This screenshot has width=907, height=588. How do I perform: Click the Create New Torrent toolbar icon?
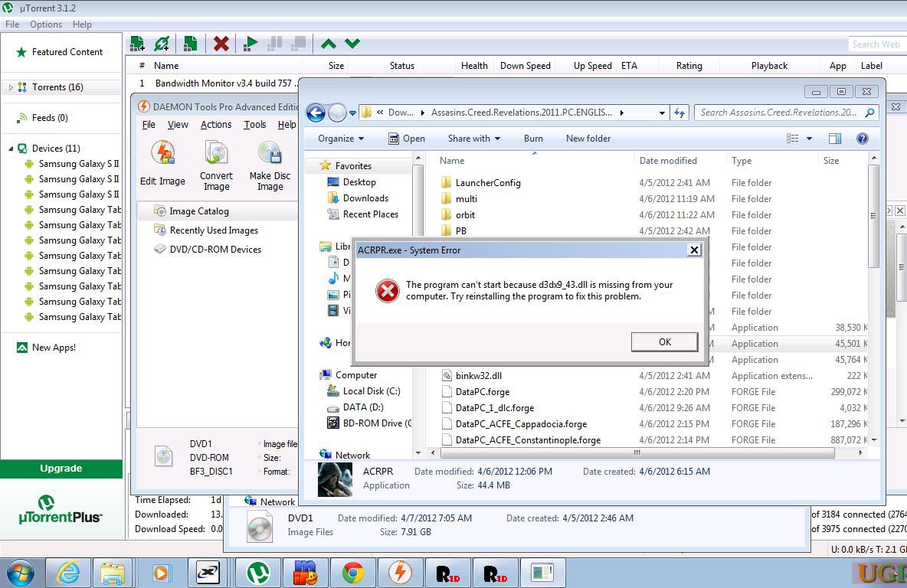click(x=190, y=44)
